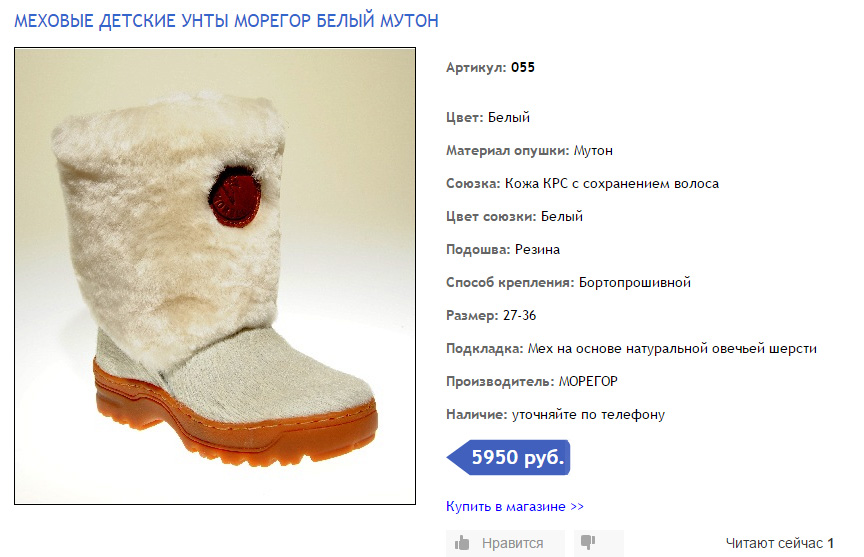864x557 pixels.
Task: Click the Цвет: Белый attribute line
Action: [488, 117]
